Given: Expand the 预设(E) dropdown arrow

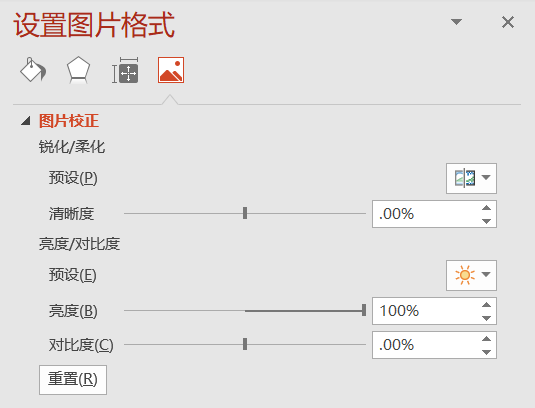Looking at the screenshot, I should pos(486,274).
